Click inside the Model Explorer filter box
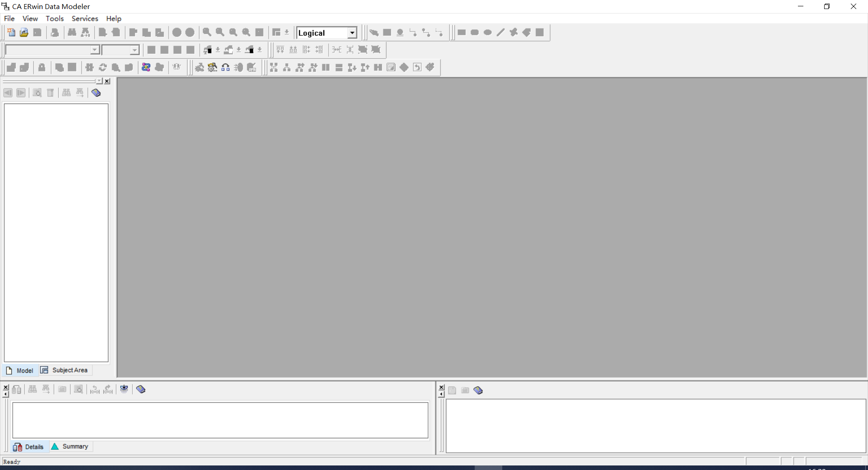The height and width of the screenshot is (470, 868). pyautogui.click(x=50, y=81)
